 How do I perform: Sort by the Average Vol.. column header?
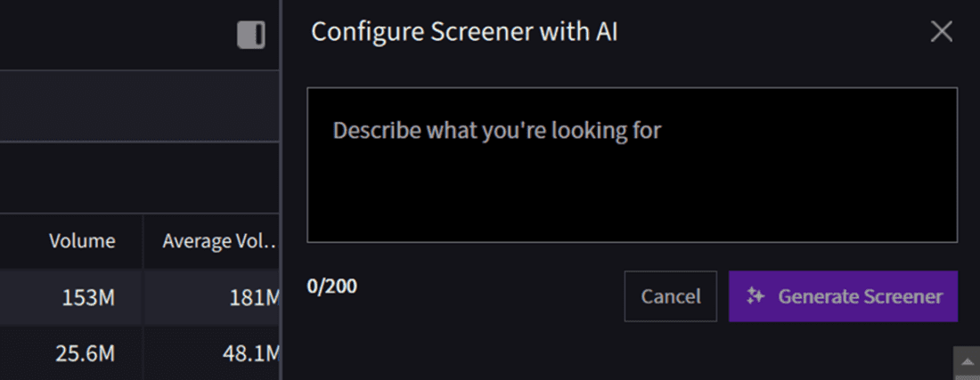(219, 241)
